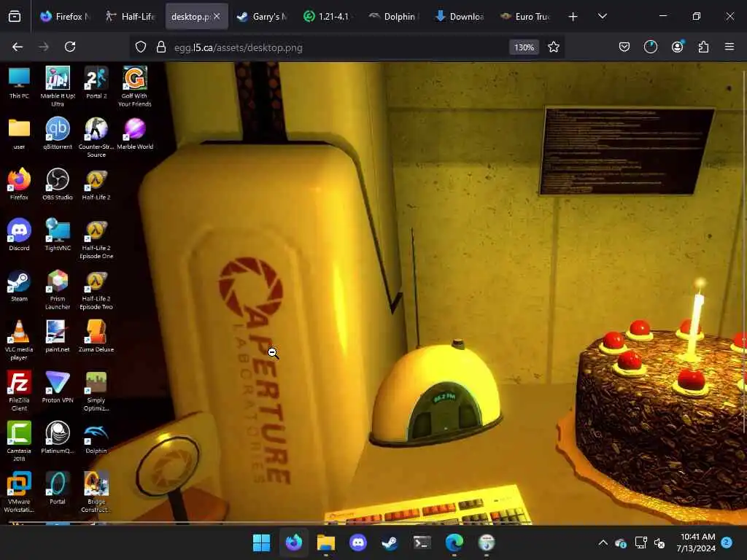
Task: Click Dolphin emulator icon in desktop image
Action: coord(96,438)
